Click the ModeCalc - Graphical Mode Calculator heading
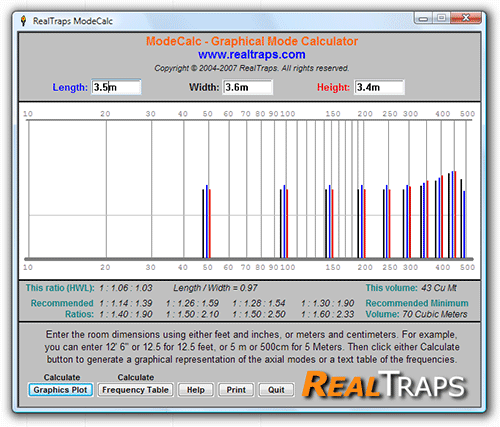 click(252, 41)
